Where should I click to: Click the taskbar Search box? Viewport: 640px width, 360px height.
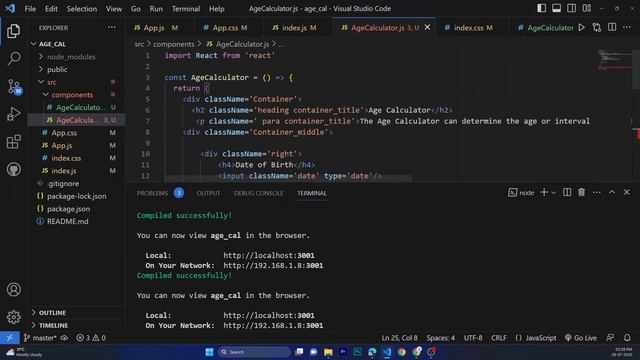tap(254, 352)
